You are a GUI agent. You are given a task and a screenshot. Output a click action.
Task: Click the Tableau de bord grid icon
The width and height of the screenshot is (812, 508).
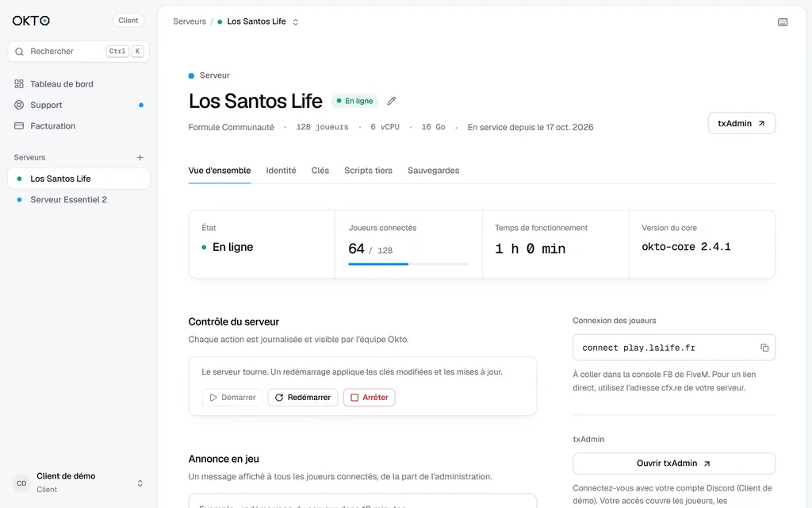[x=19, y=84]
